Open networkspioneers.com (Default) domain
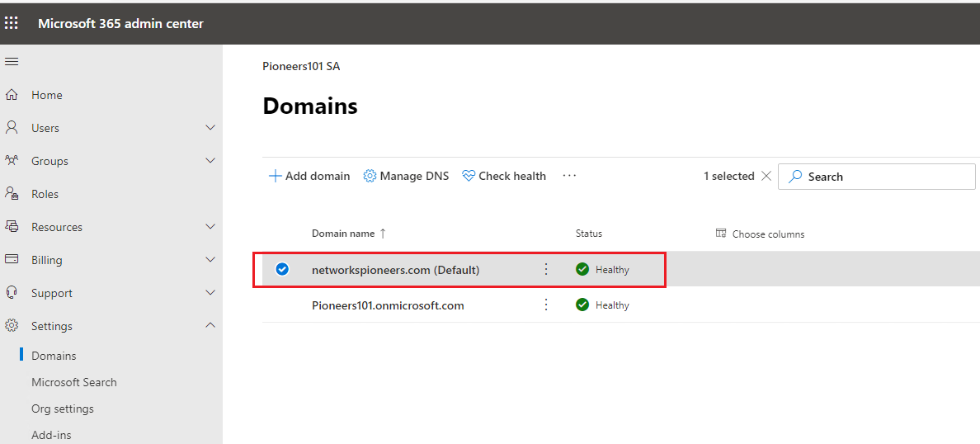980x444 pixels. click(396, 270)
